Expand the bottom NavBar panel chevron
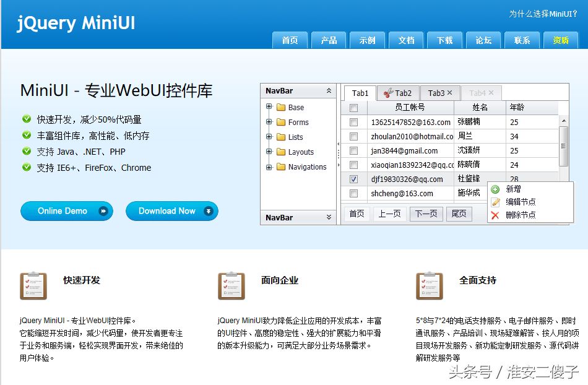The height and width of the screenshot is (385, 588). point(329,217)
